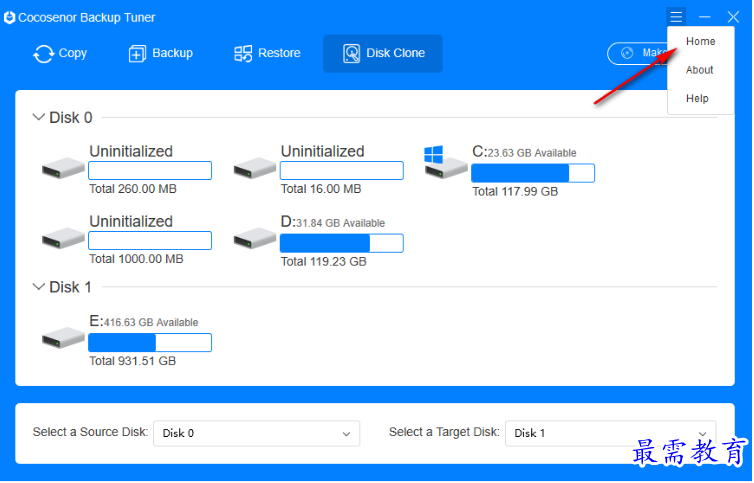
Task: Click the Cocosenor logo in title bar
Action: click(9, 18)
